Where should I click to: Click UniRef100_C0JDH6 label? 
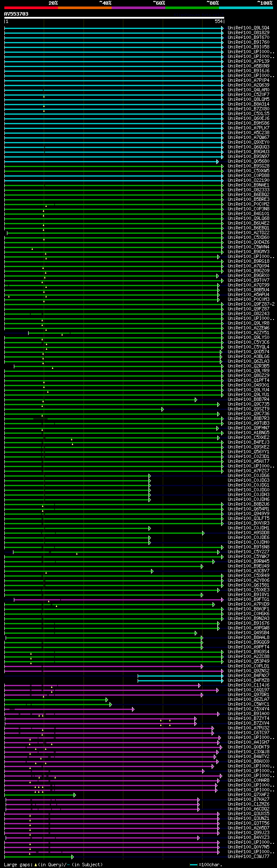(x=248, y=499)
